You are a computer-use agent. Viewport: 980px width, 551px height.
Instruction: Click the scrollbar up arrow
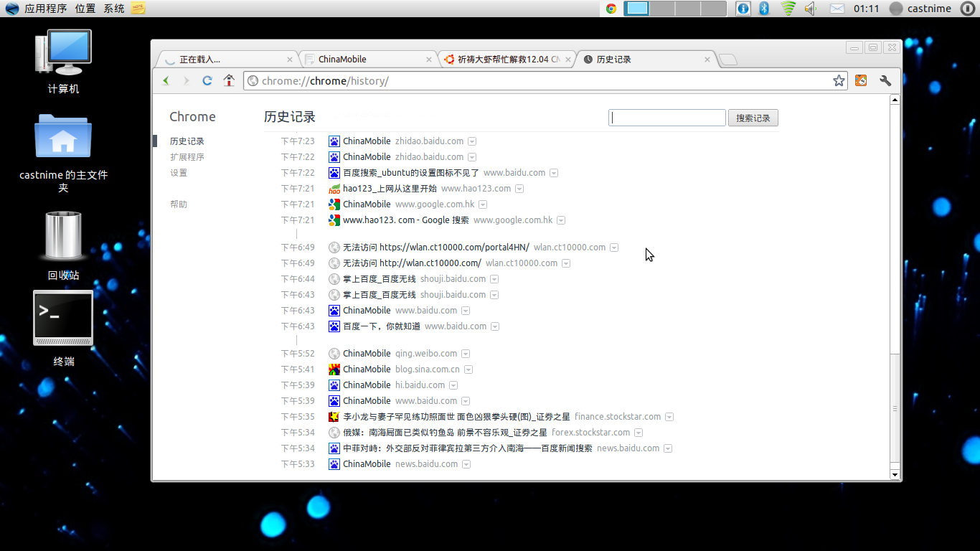point(895,100)
